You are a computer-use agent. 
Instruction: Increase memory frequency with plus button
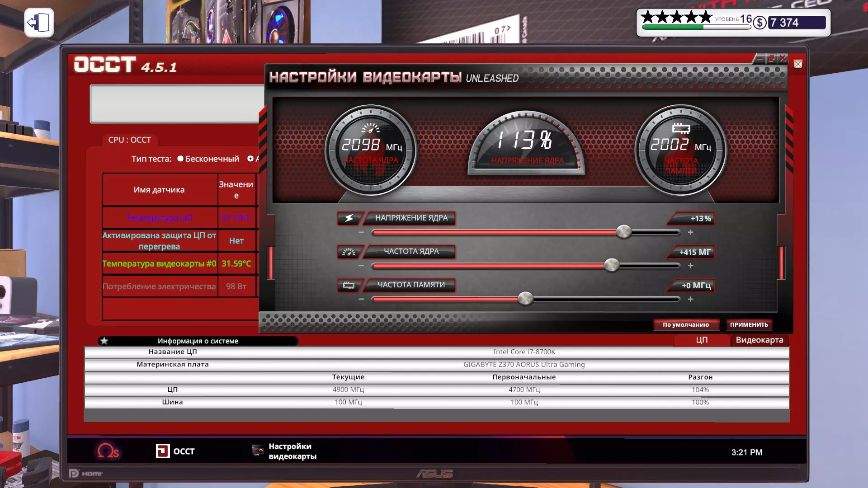[x=690, y=299]
